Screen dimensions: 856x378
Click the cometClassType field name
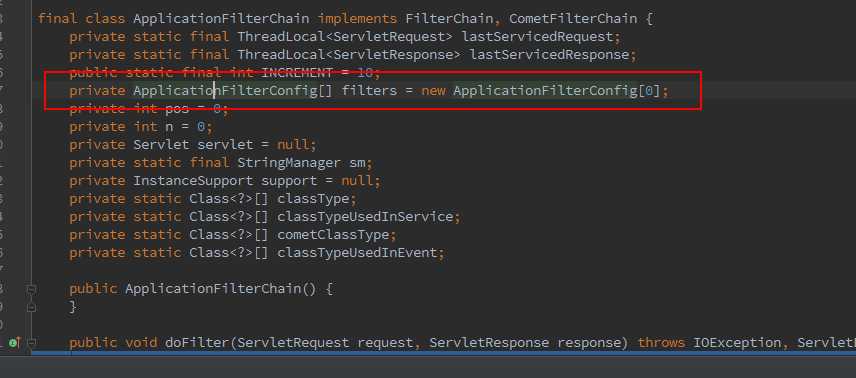333,235
